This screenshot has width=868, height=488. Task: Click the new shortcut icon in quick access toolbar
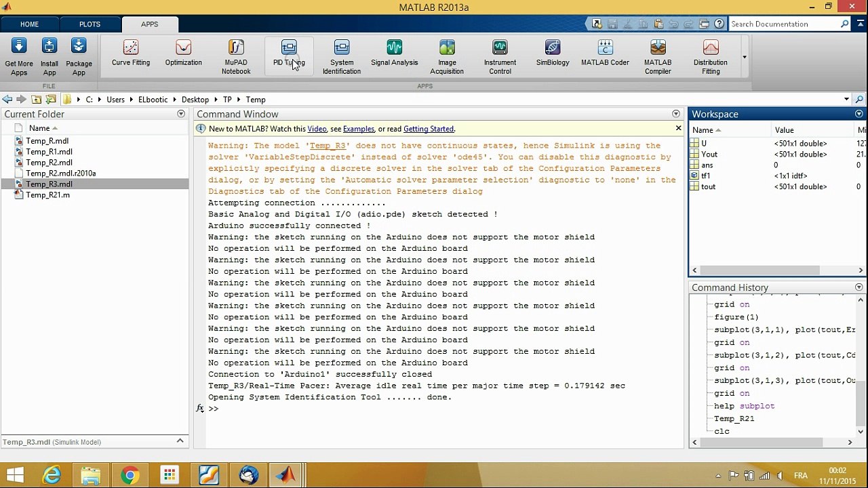[x=597, y=24]
